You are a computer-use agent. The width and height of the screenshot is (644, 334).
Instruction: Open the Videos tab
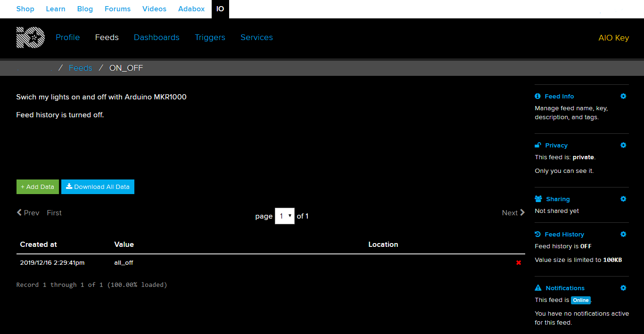point(154,9)
